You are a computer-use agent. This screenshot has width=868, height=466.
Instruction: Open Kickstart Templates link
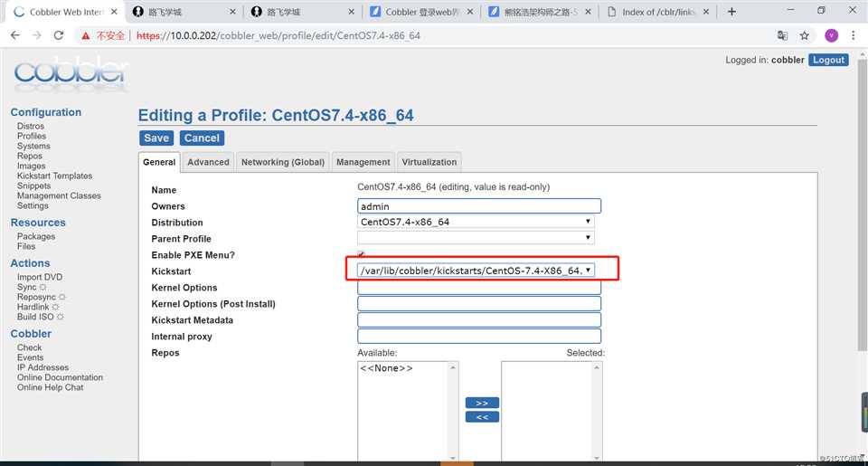[x=54, y=176]
